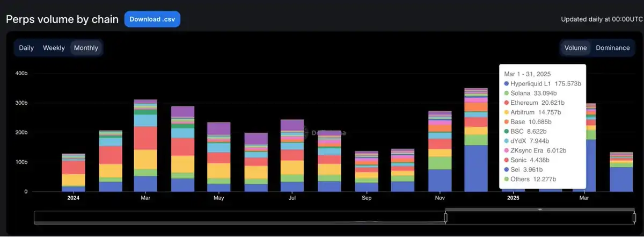This screenshot has height=237, width=644.
Task: Click the Hyperliquid L1 blue legend dot
Action: click(506, 84)
